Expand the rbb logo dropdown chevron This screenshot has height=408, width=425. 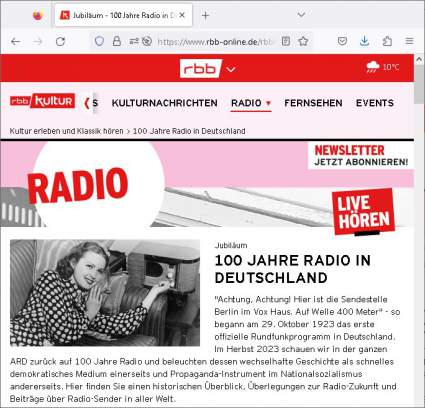pos(231,69)
